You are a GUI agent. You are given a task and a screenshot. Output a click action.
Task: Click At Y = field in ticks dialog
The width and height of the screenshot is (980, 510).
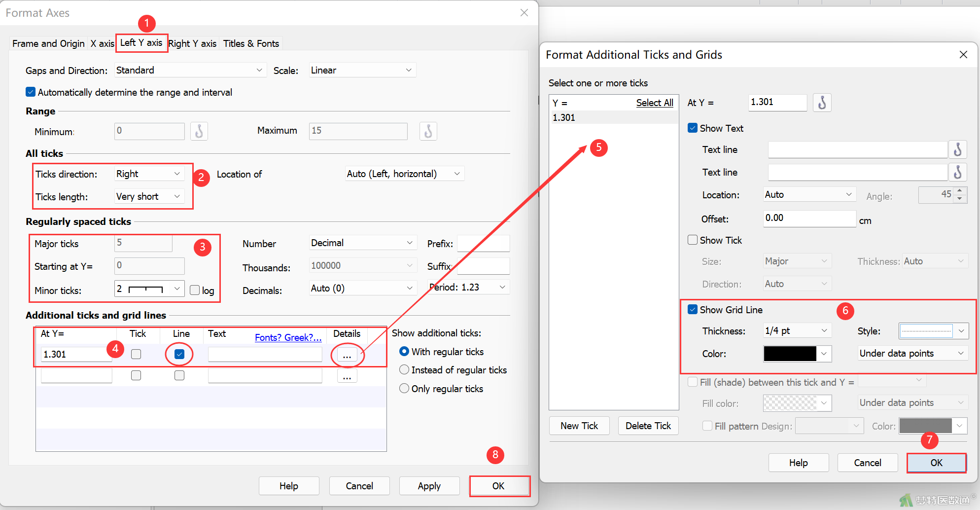[x=778, y=103]
